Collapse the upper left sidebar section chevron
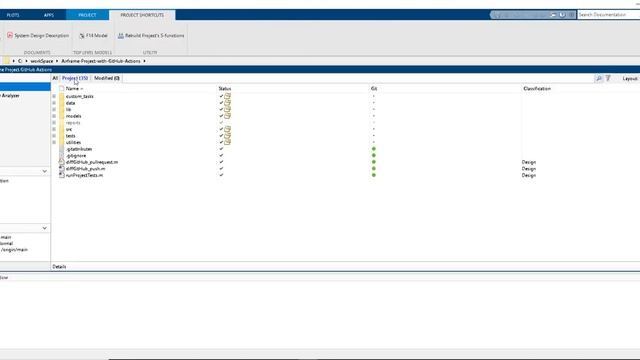The height and width of the screenshot is (360, 640). pyautogui.click(x=44, y=171)
